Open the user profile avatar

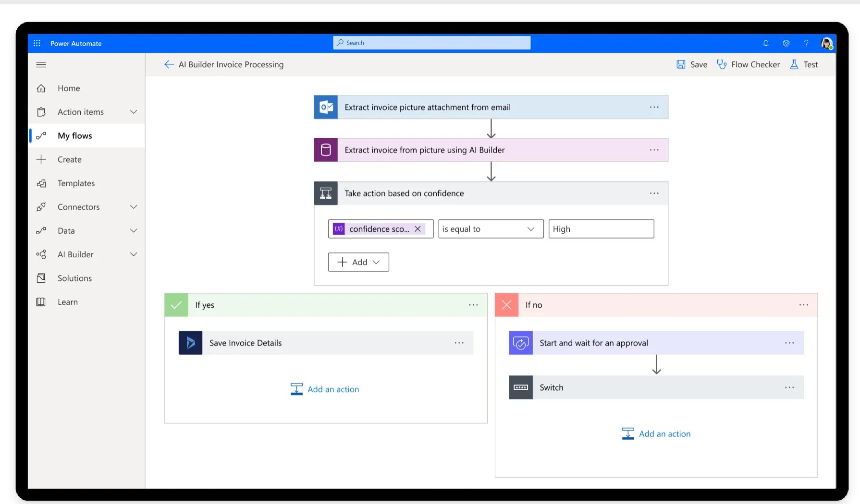click(827, 43)
